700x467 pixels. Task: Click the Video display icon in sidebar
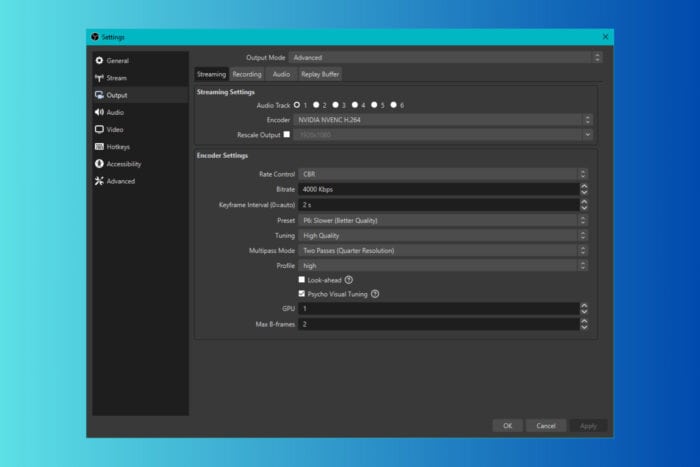pos(99,129)
